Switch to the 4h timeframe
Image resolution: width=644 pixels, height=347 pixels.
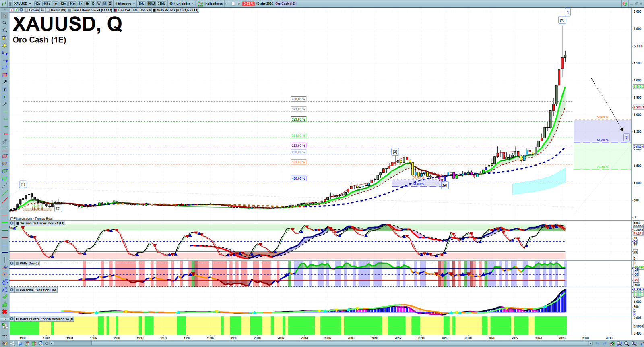click(87, 4)
